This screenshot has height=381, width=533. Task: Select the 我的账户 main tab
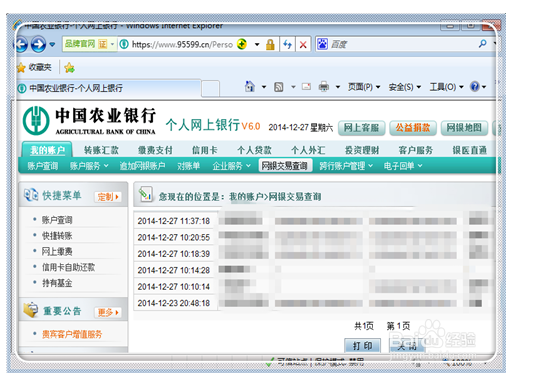[47, 150]
